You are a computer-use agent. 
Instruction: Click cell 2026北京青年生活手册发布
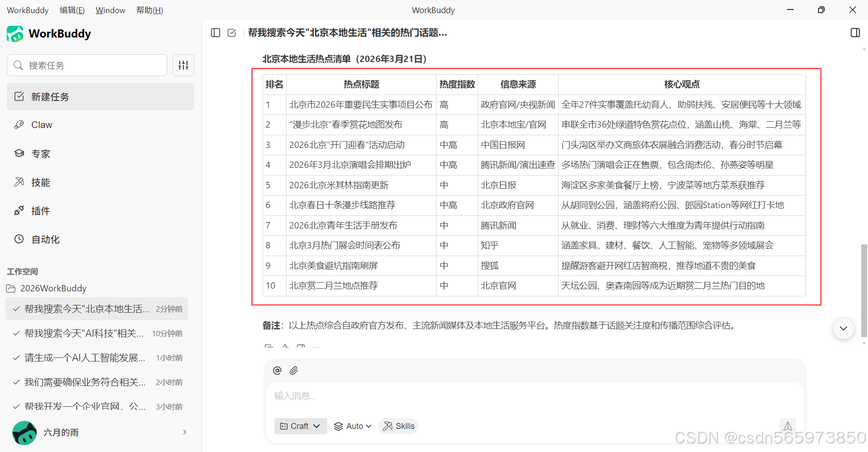[361, 225]
